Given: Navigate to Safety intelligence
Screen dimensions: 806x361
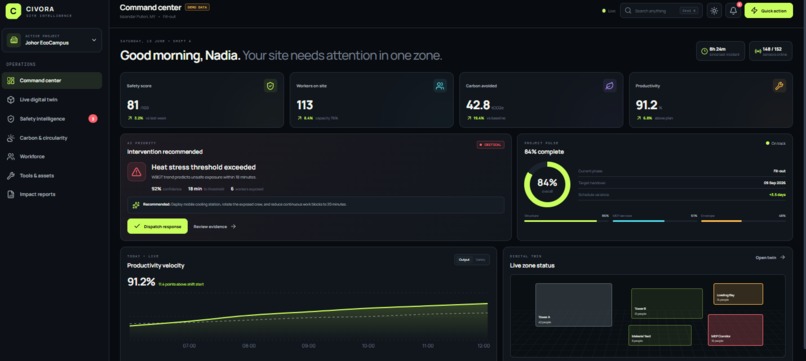Looking at the screenshot, I should [52, 119].
